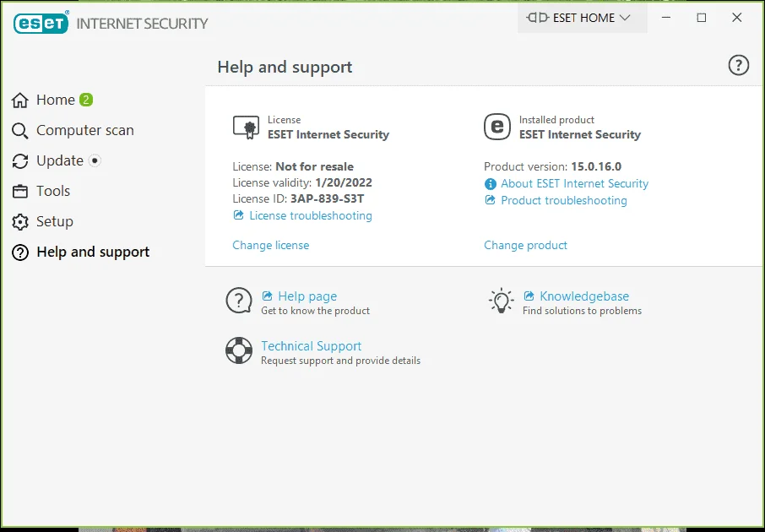Screen dimensions: 765x532
Task: Open the help question mark icon at top right
Action: pyautogui.click(x=738, y=65)
